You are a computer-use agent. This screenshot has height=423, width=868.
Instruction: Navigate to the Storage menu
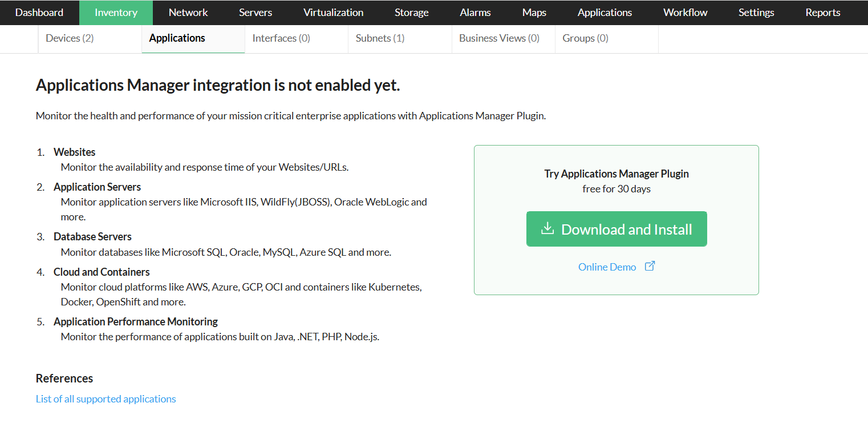411,13
